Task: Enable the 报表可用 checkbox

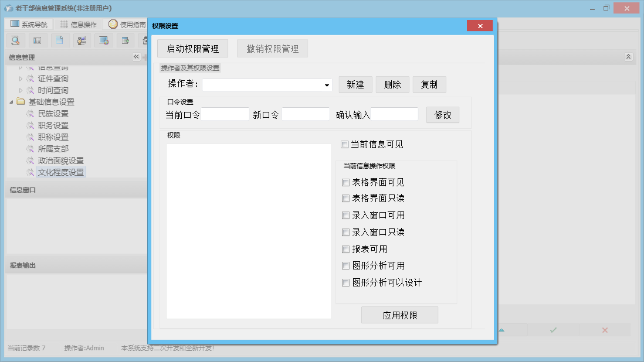Action: coord(346,250)
